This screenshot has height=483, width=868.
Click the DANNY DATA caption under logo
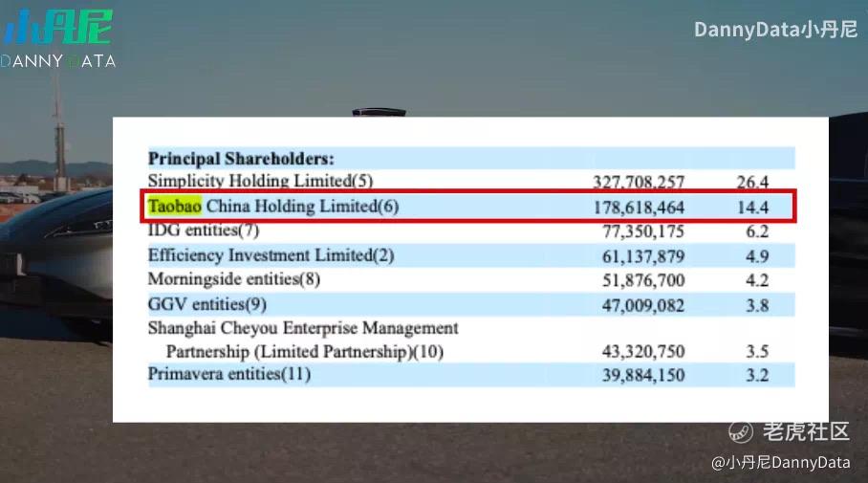(x=58, y=61)
